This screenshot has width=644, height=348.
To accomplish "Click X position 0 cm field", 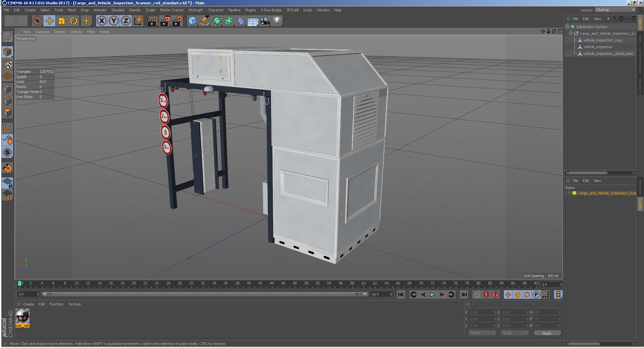I will (482, 312).
